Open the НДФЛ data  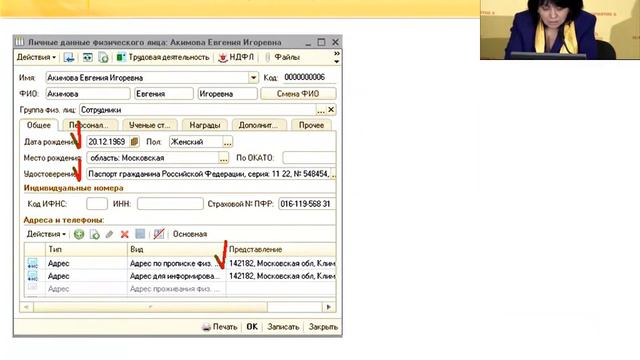click(236, 58)
